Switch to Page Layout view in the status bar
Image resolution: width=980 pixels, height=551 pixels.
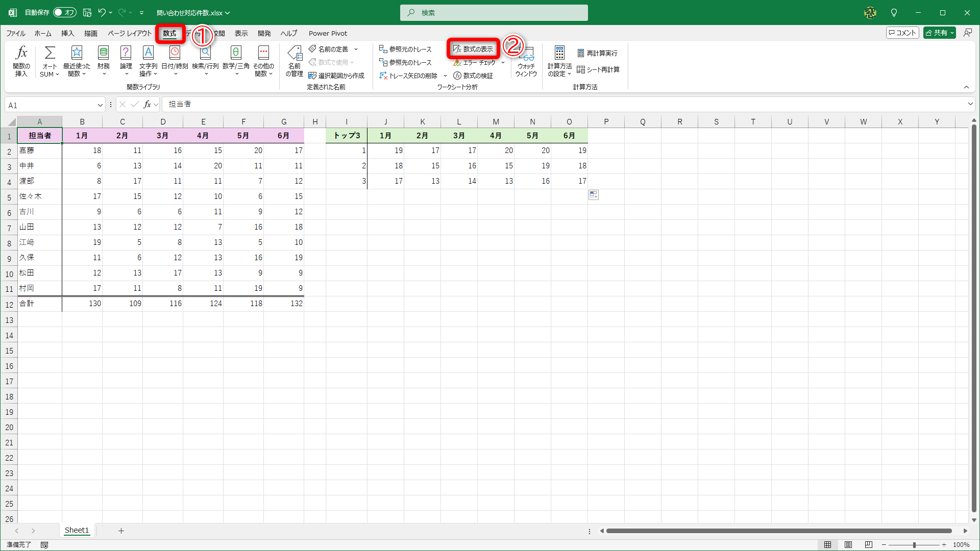click(848, 545)
